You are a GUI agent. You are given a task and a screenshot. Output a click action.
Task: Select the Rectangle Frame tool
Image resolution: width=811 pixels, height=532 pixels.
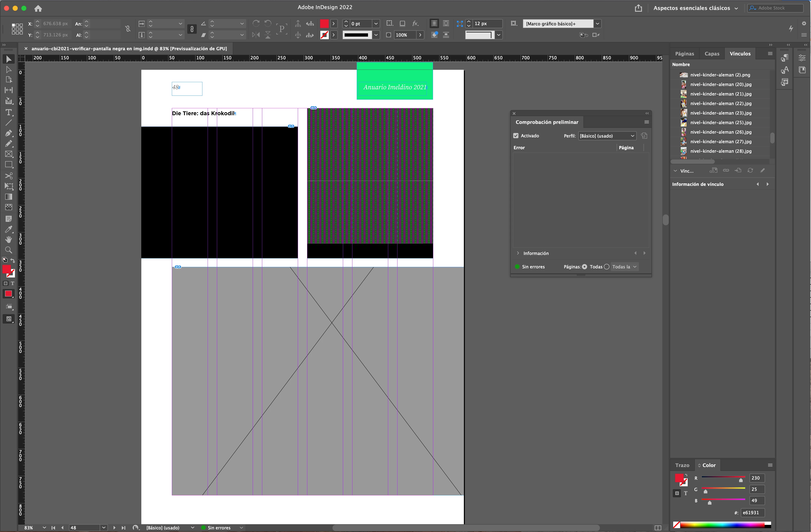click(8, 154)
